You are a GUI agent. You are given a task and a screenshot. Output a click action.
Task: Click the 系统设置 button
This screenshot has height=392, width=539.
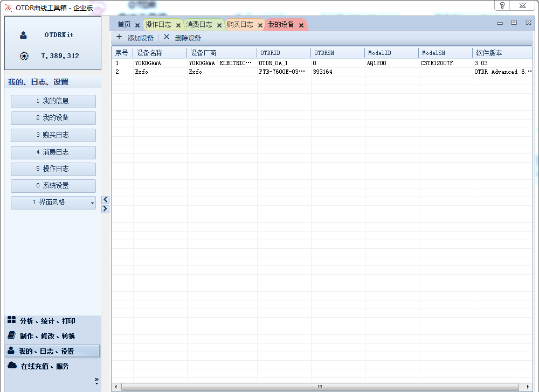(53, 186)
